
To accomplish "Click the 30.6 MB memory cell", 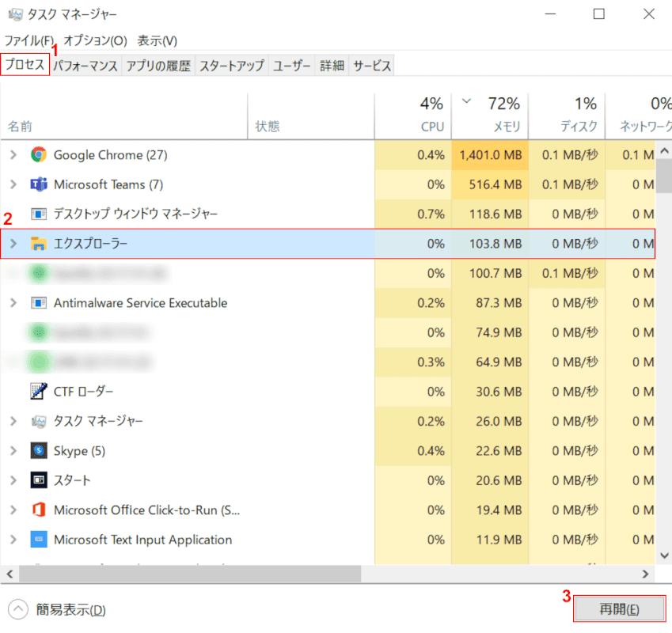I will coord(490,391).
